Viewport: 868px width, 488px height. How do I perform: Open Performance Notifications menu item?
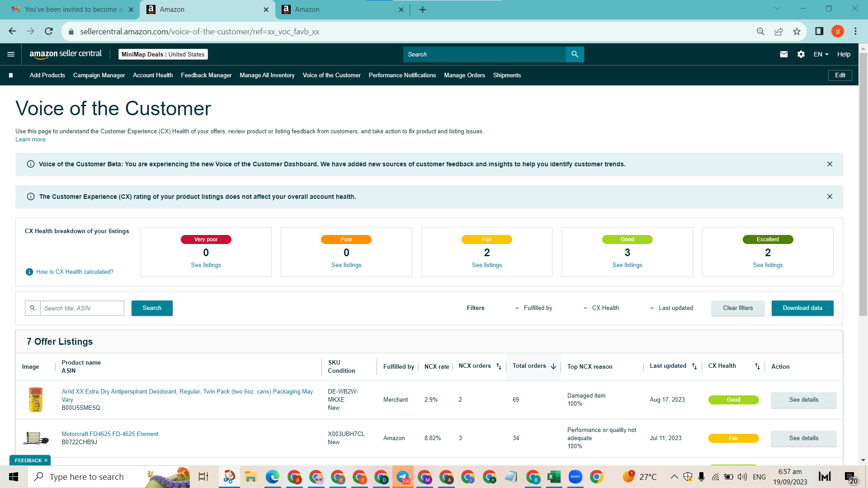(402, 75)
